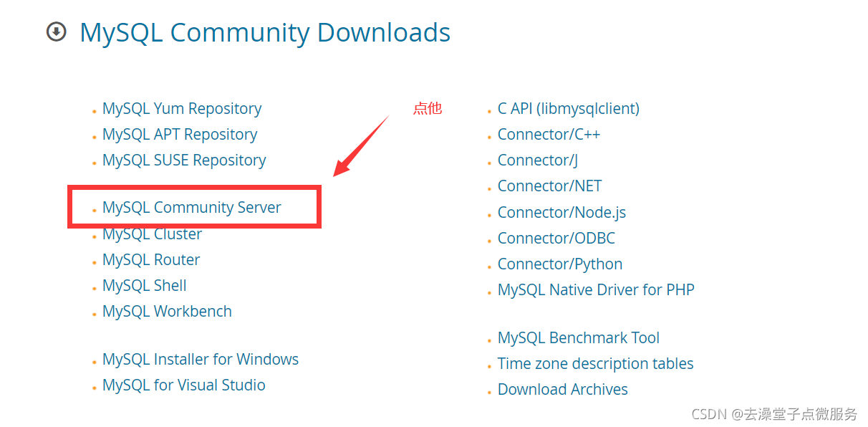Open the Connector/J download
This screenshot has width=868, height=427.
click(538, 160)
